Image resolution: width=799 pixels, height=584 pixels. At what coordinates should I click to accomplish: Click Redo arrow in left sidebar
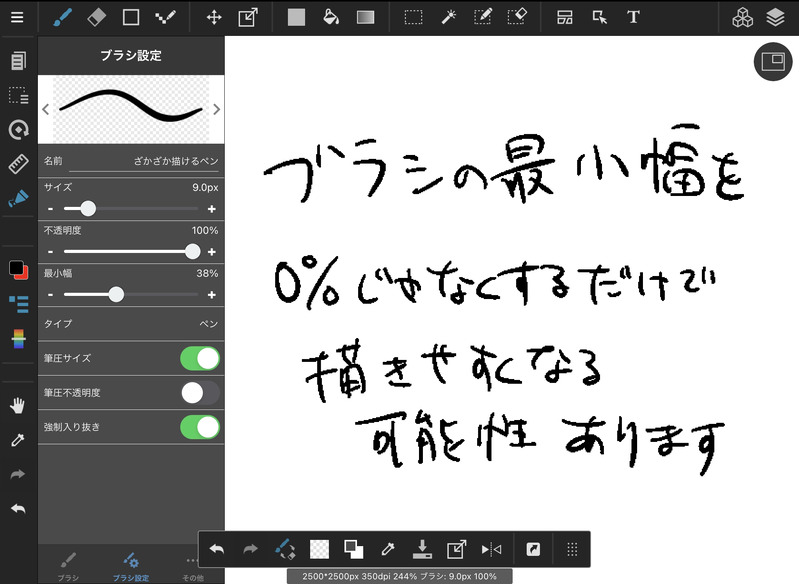click(x=18, y=474)
